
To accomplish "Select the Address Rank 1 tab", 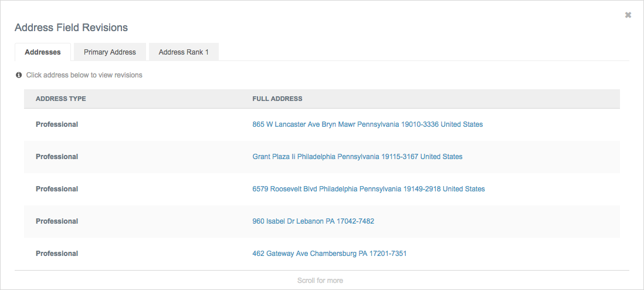I will (x=184, y=52).
